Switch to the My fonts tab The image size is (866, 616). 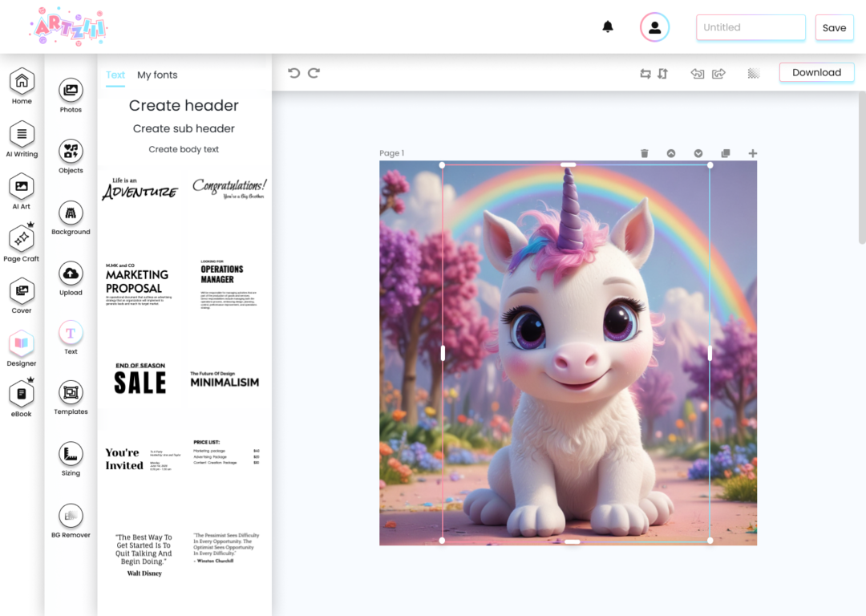pos(157,75)
